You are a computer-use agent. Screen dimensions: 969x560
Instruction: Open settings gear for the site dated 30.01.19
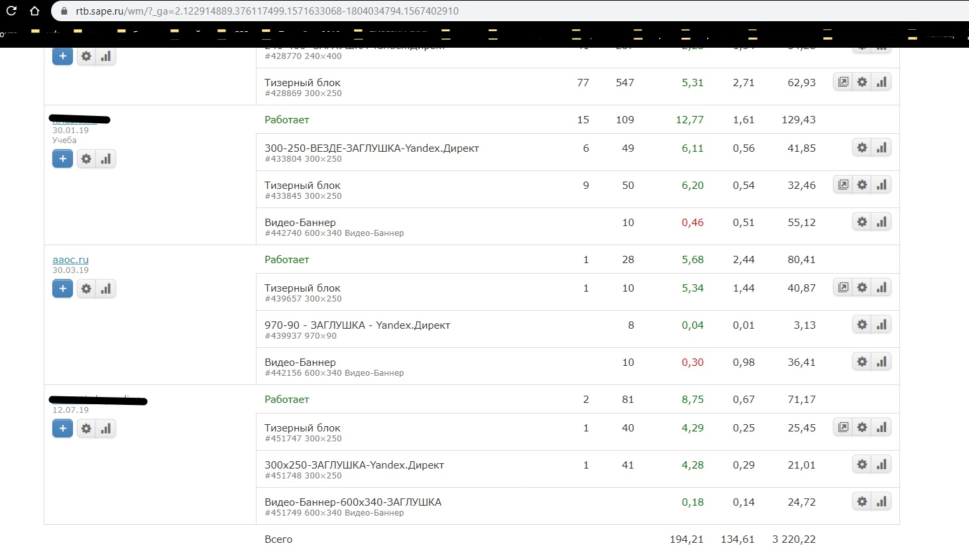tap(86, 158)
